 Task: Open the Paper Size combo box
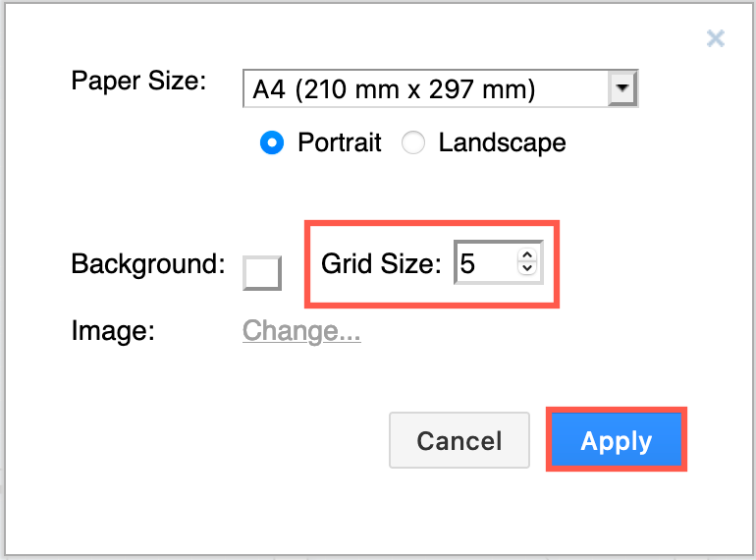[427, 90]
